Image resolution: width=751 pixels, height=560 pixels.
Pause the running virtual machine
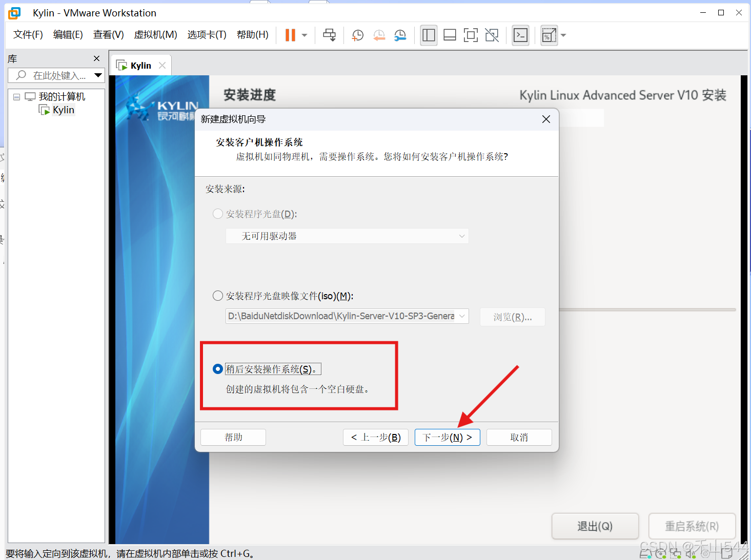[290, 35]
